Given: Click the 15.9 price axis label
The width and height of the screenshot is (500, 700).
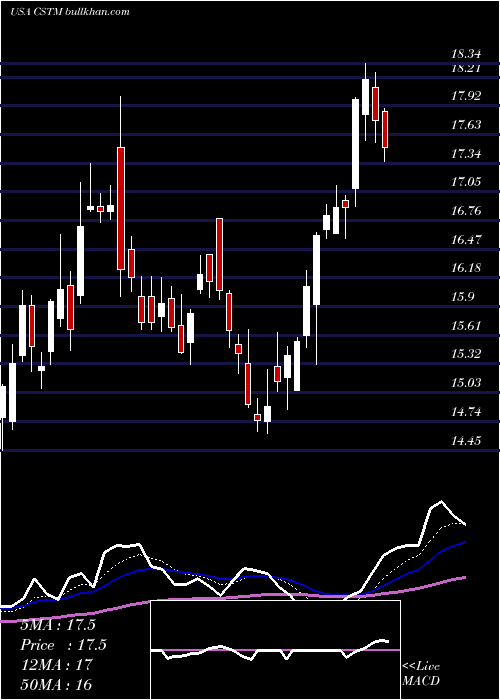Looking at the screenshot, I should tap(463, 297).
